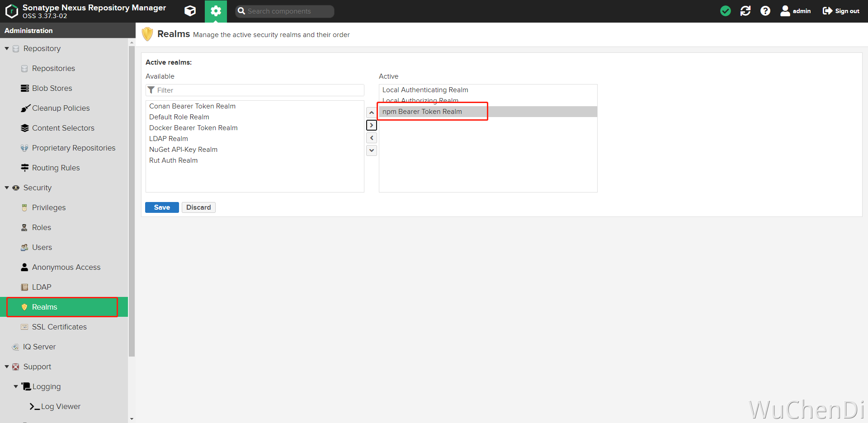Click the Repository database icon
This screenshot has width=868, height=423.
coord(16,48)
